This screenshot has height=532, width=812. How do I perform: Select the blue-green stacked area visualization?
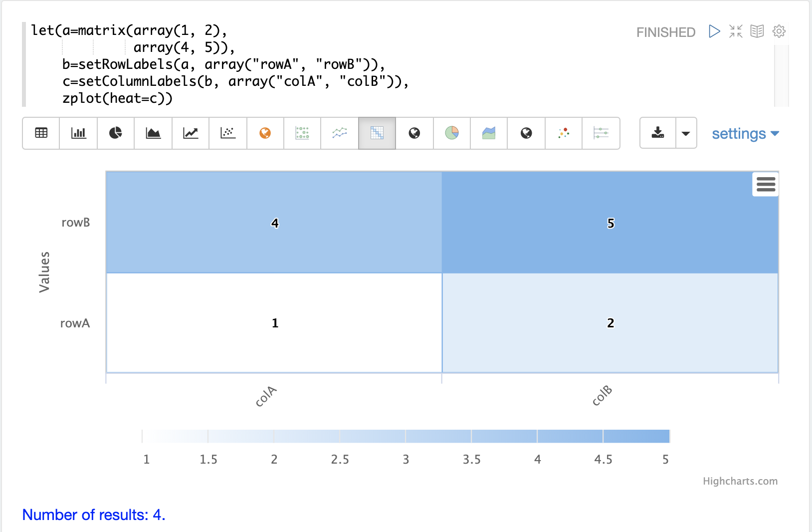(x=489, y=133)
